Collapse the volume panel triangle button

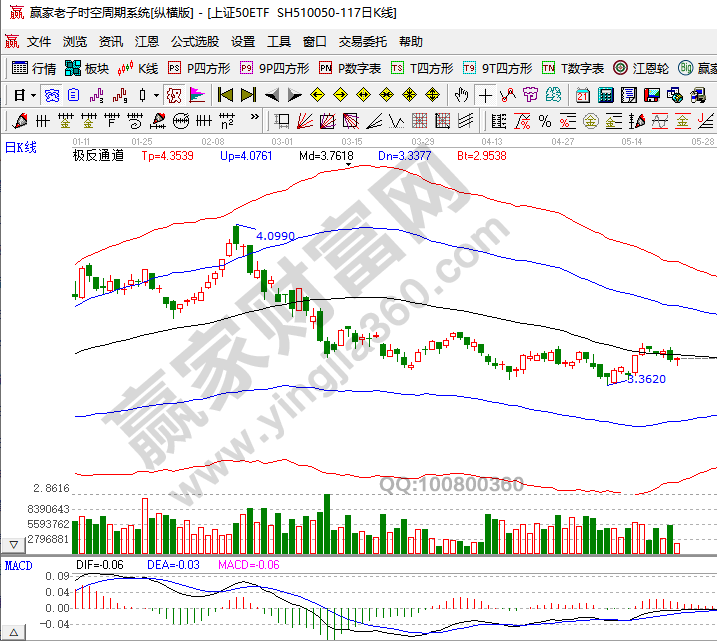[x=14, y=545]
